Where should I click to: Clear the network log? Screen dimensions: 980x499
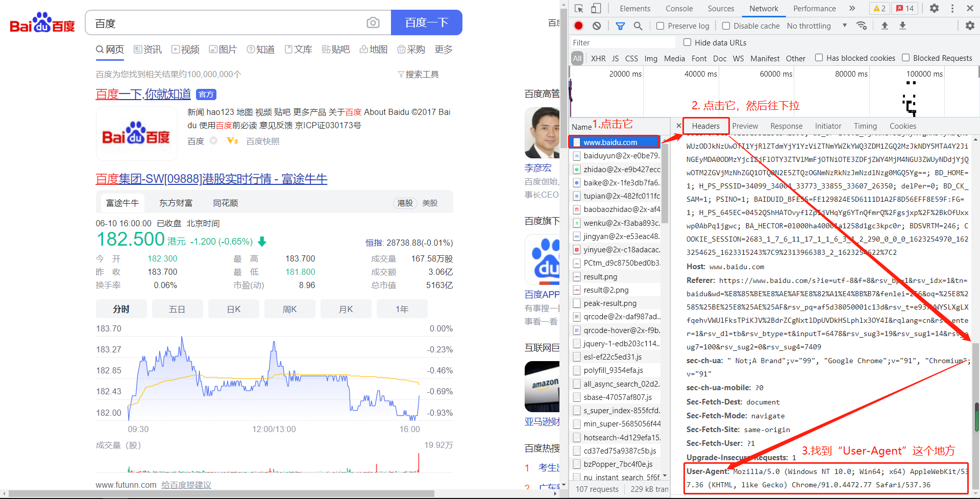pyautogui.click(x=597, y=26)
